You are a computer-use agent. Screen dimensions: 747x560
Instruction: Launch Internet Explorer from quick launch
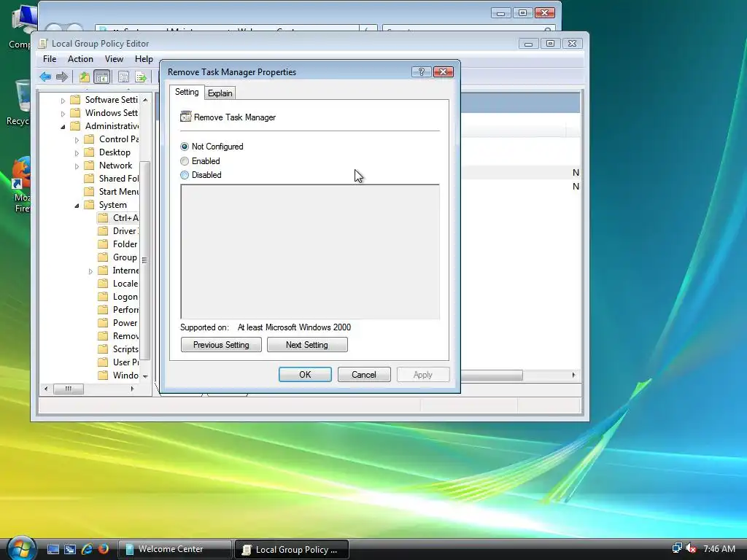(x=87, y=549)
